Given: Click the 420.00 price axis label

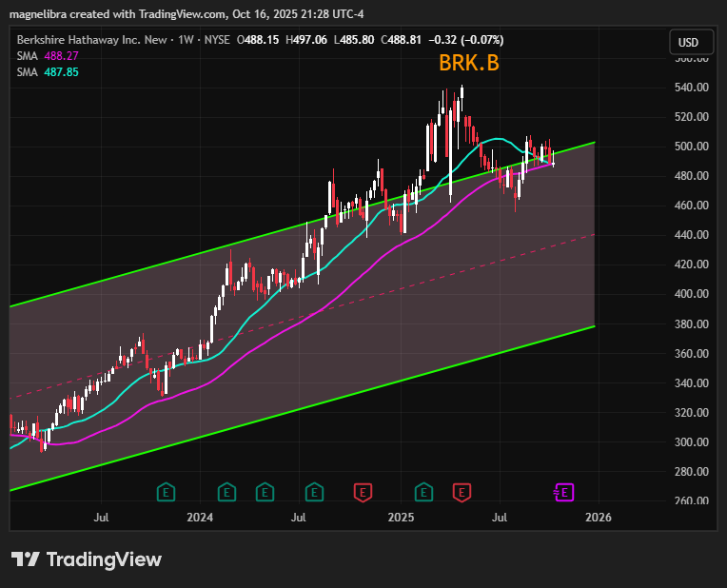Looking at the screenshot, I should click(692, 265).
